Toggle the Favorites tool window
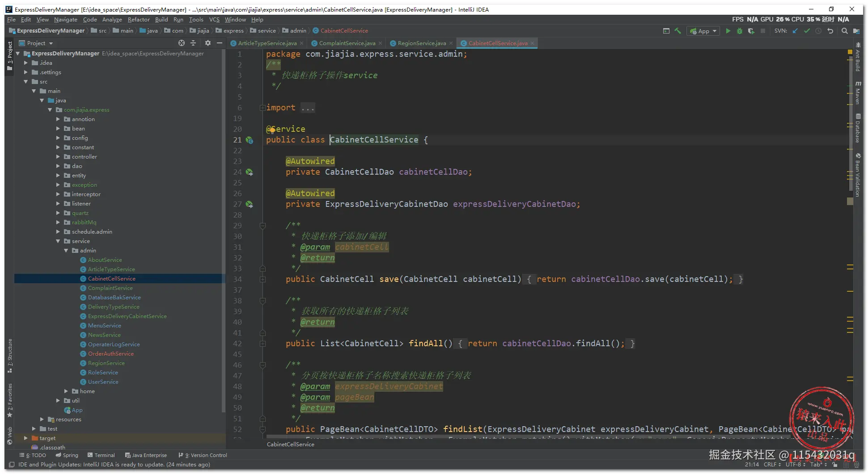This screenshot has height=474, width=868. [x=10, y=399]
